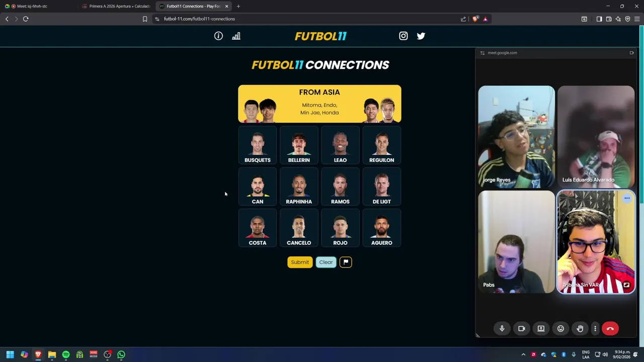Open the taskbar clock 9:34 p.m.
The width and height of the screenshot is (644, 362).
coord(622,354)
